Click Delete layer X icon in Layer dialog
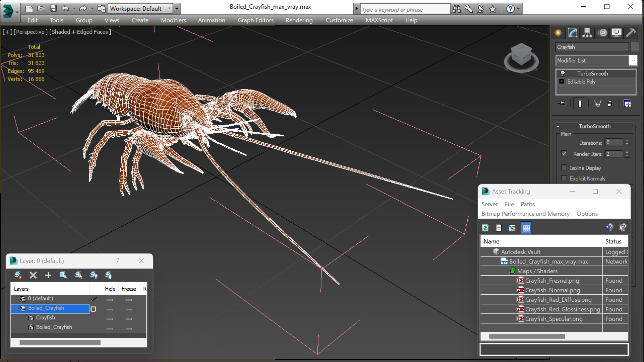Image resolution: width=644 pixels, height=362 pixels. 33,275
